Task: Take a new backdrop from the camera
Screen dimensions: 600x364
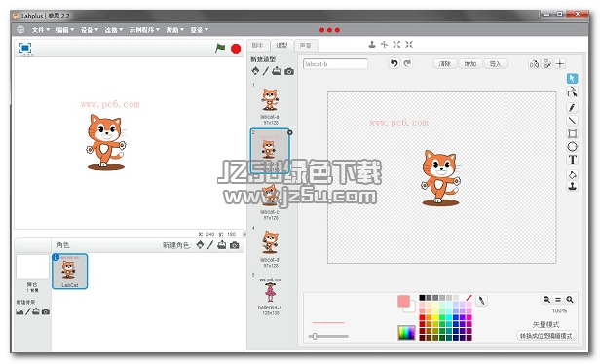Action: coord(46,311)
